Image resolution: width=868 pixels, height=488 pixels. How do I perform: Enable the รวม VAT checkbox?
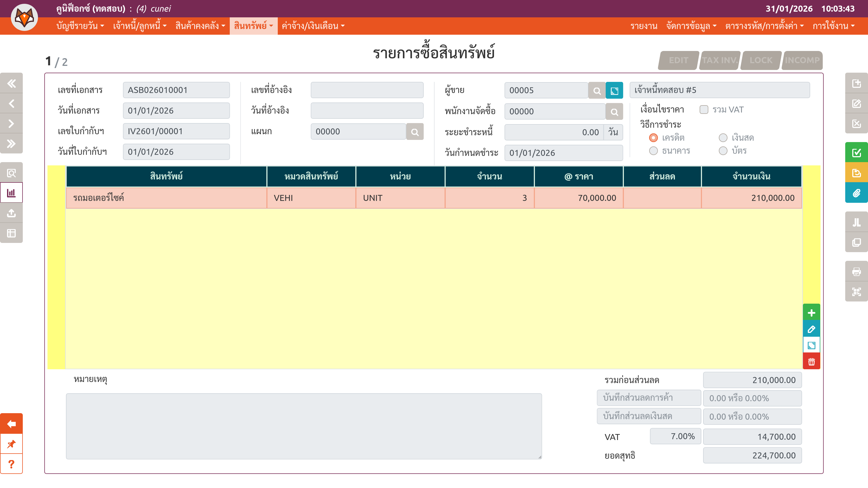(x=704, y=110)
